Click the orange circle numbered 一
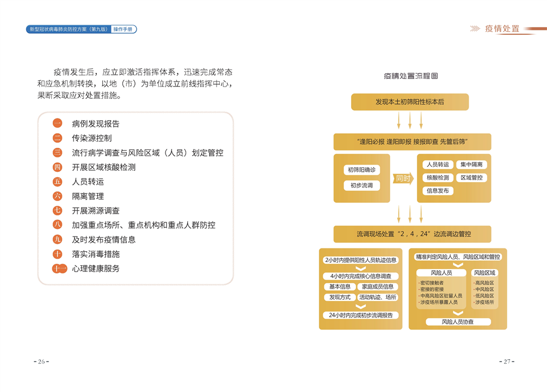 coord(57,123)
